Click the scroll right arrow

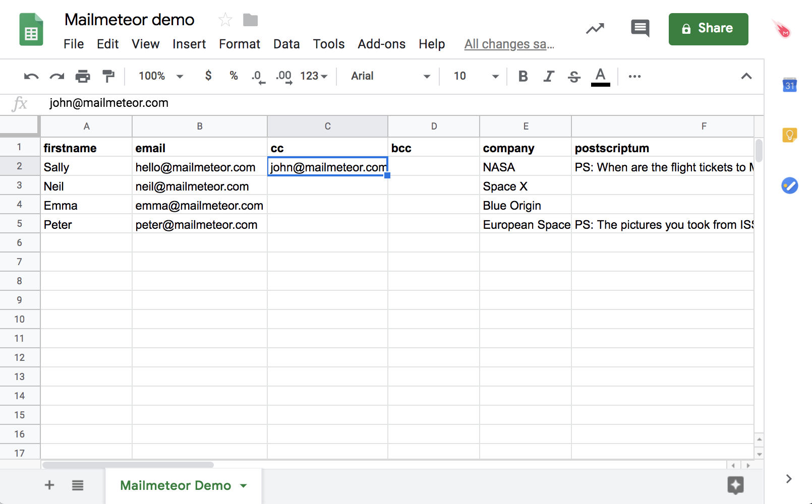point(748,465)
